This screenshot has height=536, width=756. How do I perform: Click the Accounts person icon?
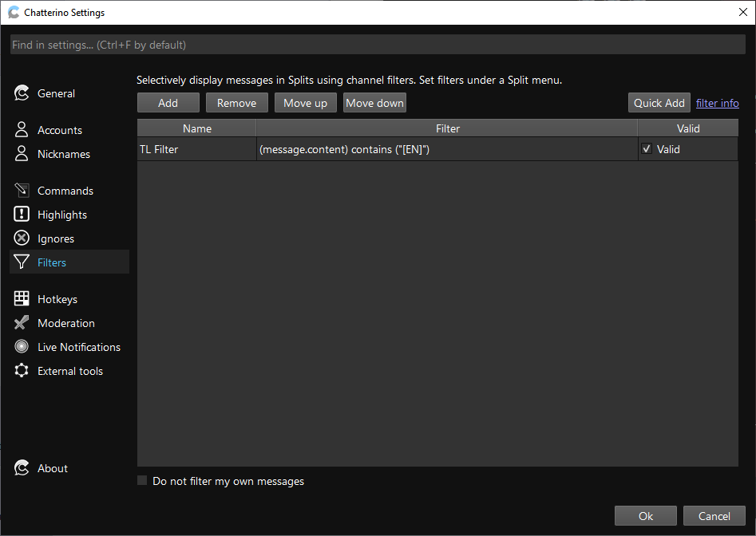22,129
